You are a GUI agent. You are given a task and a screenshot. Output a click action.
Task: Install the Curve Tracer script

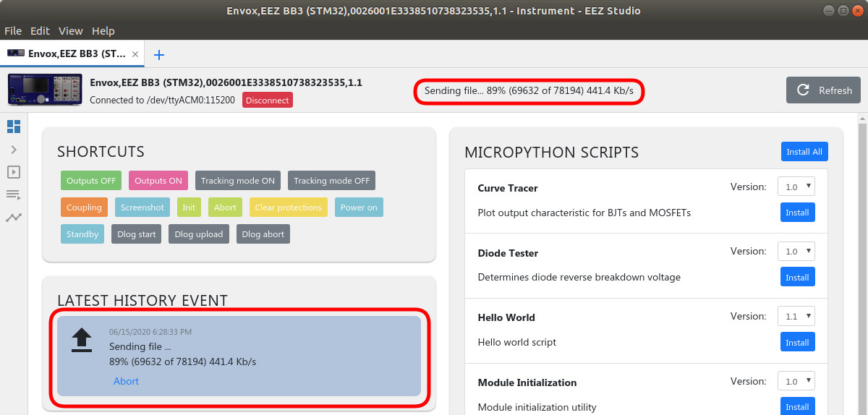click(x=797, y=213)
